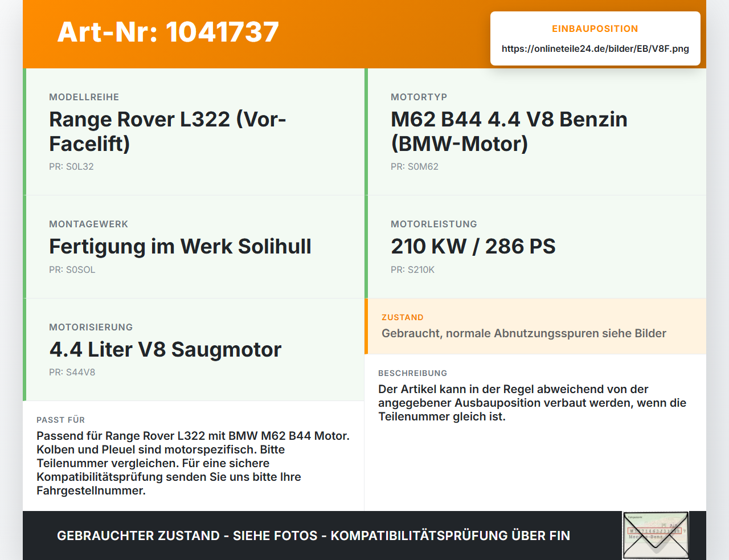The width and height of the screenshot is (729, 560).
Task: Select the Range Rover L322 (Vor-Facelift) text
Action: [167, 131]
